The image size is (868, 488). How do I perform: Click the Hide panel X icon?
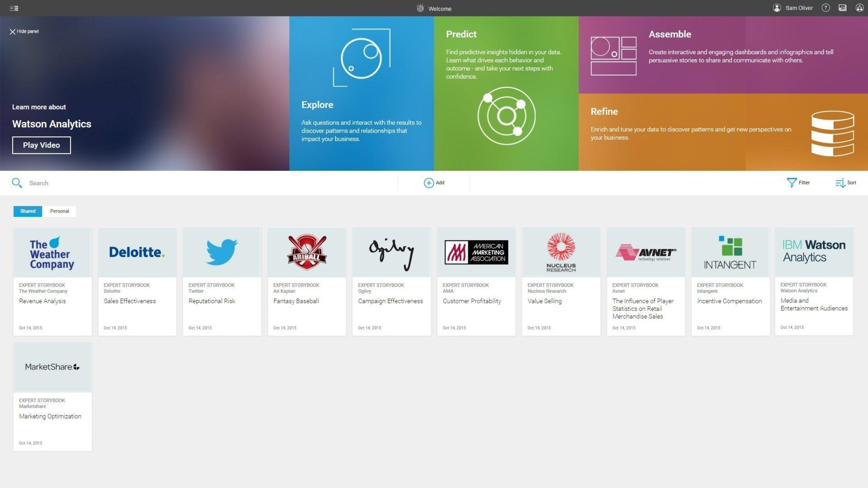13,32
